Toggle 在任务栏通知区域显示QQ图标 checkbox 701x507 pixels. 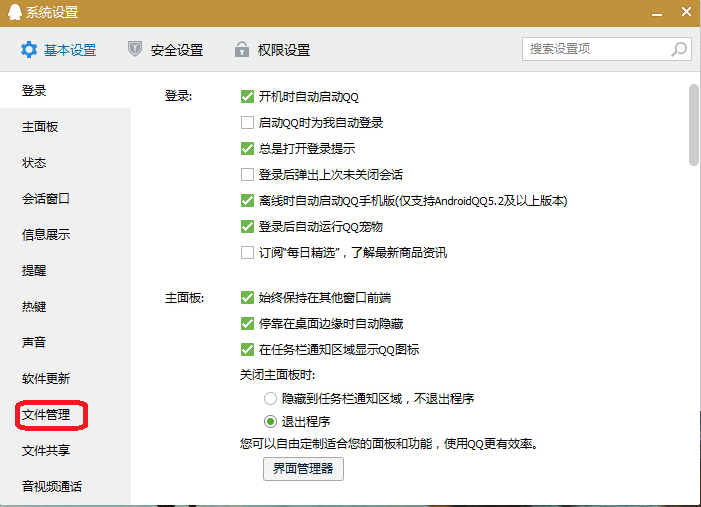(x=247, y=350)
